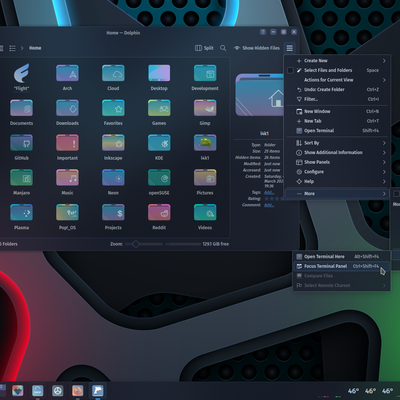This screenshot has height=400, width=400.
Task: Open the Pictures folder
Action: 205,182
